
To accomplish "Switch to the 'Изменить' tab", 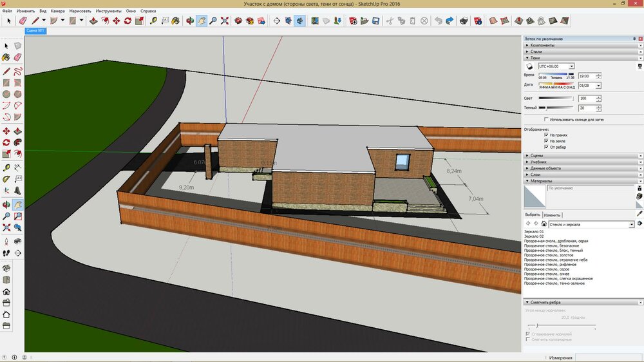I will coord(552,214).
